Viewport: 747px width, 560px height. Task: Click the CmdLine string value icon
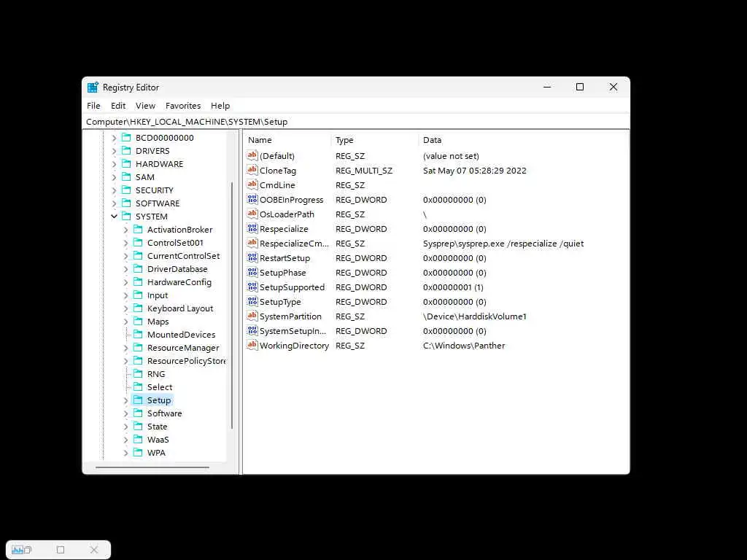point(252,184)
